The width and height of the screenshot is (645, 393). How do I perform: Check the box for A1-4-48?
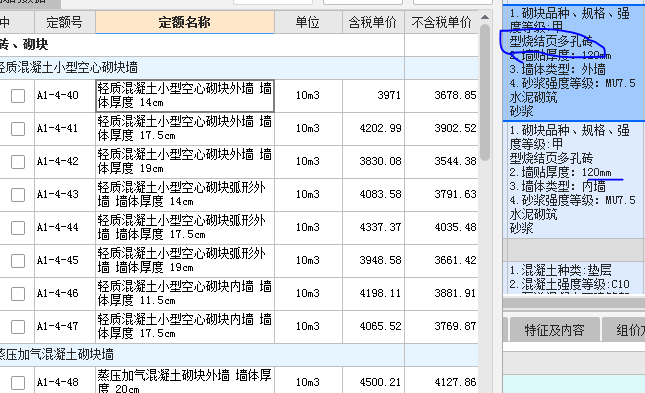click(x=18, y=383)
